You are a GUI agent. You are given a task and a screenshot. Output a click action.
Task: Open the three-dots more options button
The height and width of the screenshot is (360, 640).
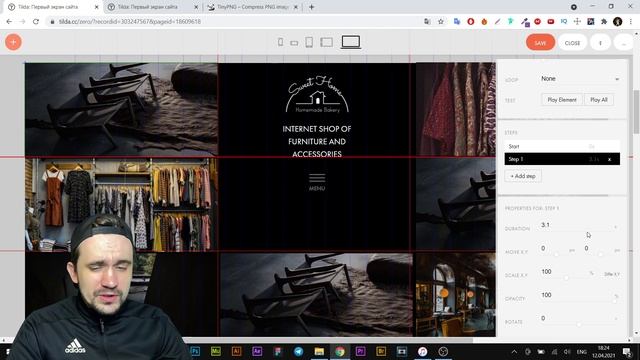[623, 42]
